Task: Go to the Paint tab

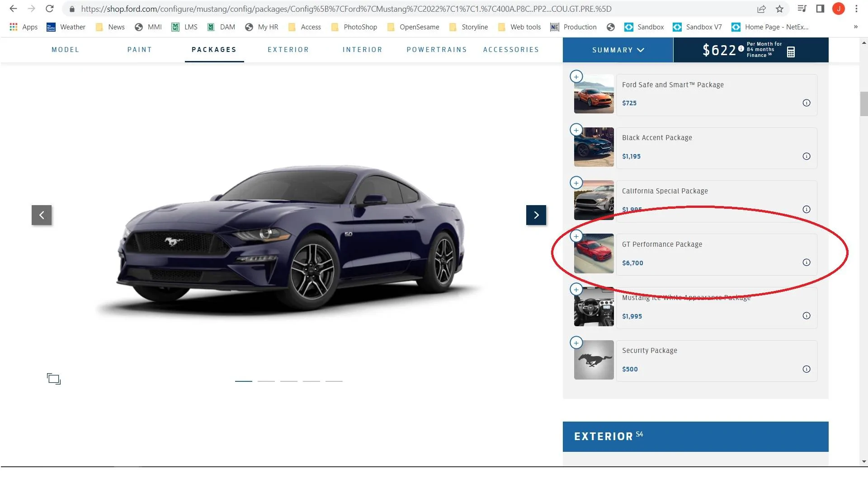Action: (x=140, y=50)
